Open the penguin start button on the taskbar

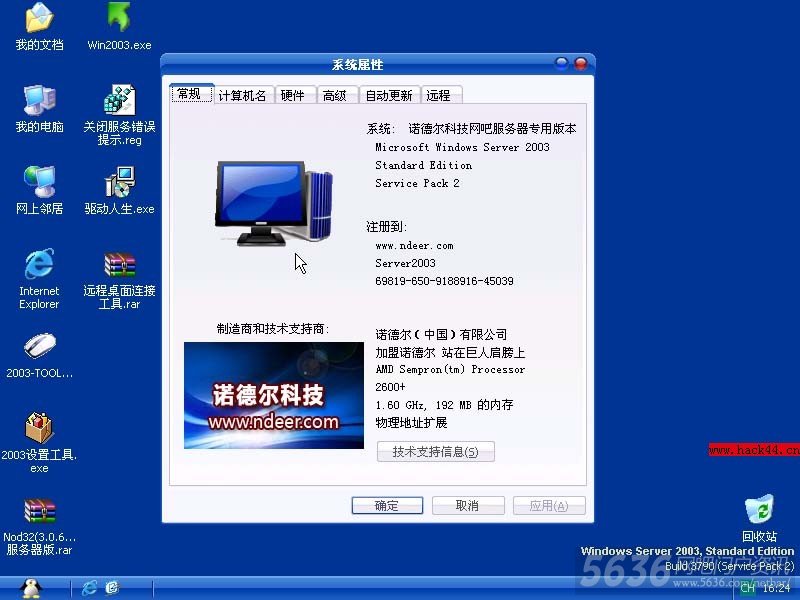[32, 588]
